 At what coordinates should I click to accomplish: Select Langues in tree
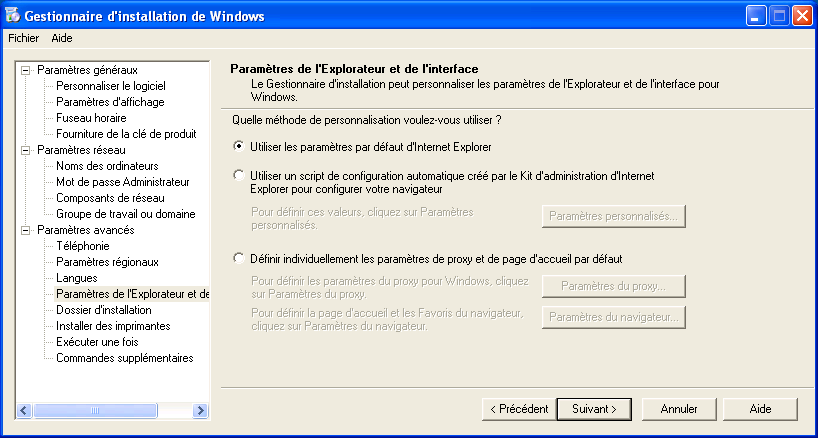pyautogui.click(x=77, y=278)
